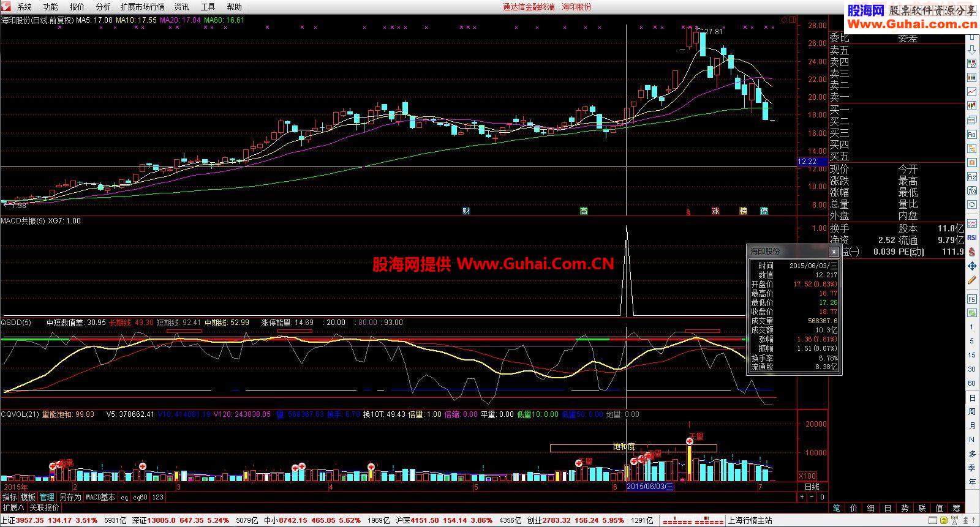Select the weekly (周) period

point(972,412)
